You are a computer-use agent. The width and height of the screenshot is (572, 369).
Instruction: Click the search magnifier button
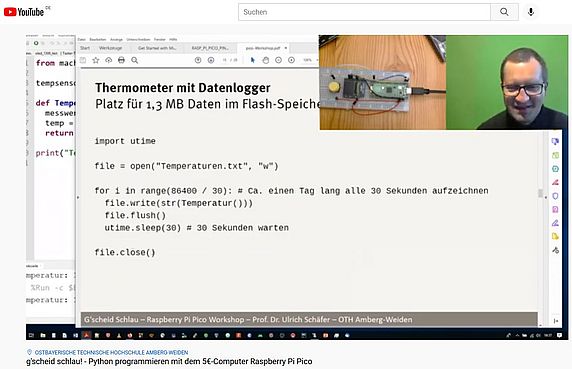tap(504, 12)
